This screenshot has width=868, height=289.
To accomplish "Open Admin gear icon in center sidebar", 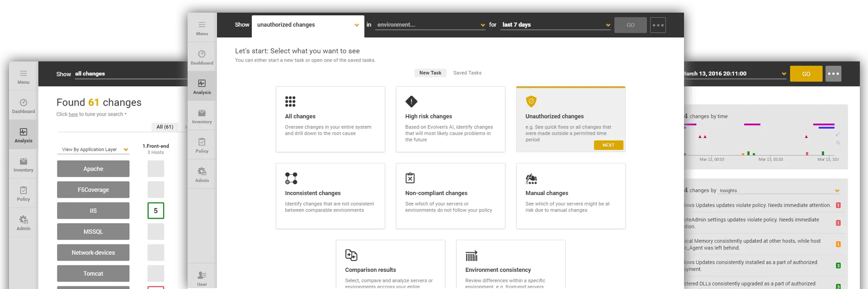I will coord(202,172).
